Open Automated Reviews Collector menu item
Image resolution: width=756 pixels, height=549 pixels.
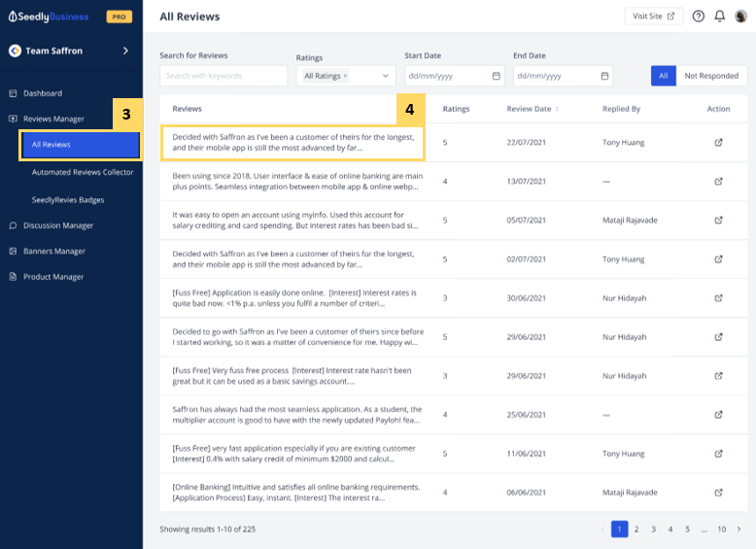82,172
